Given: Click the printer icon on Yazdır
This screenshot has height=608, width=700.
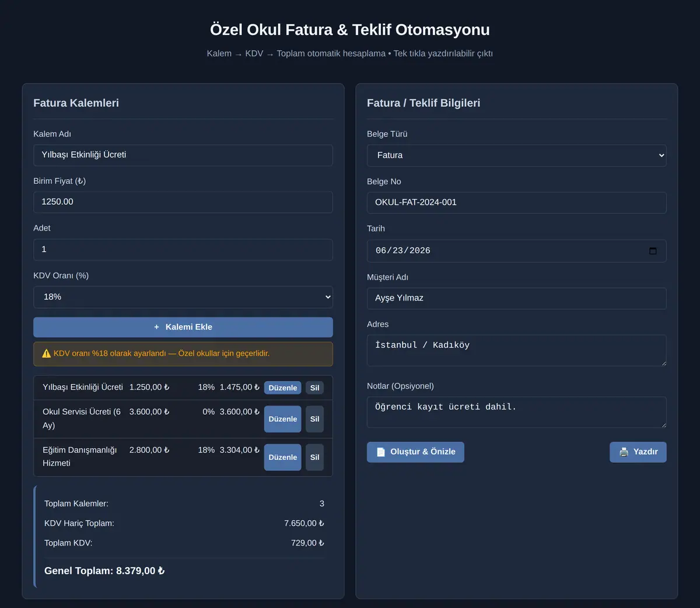Looking at the screenshot, I should point(624,452).
